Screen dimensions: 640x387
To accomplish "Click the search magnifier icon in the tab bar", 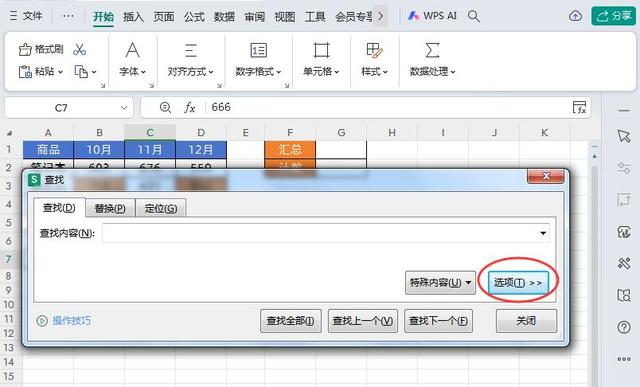I will click(x=473, y=16).
